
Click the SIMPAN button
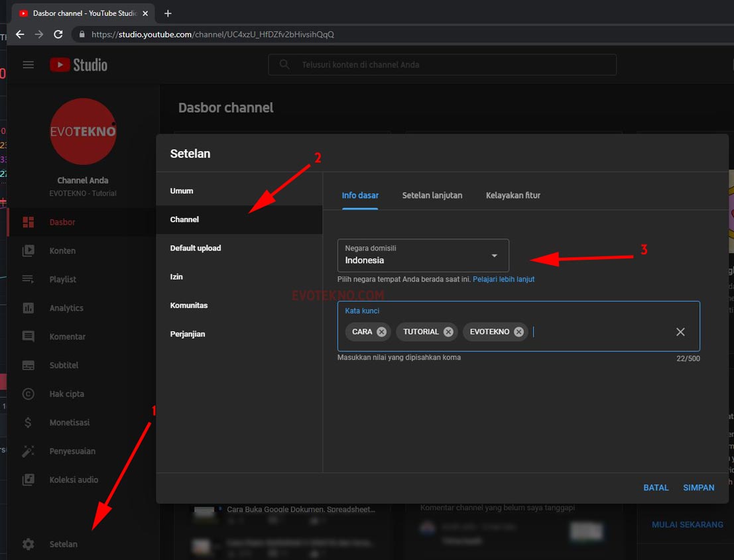(698, 488)
